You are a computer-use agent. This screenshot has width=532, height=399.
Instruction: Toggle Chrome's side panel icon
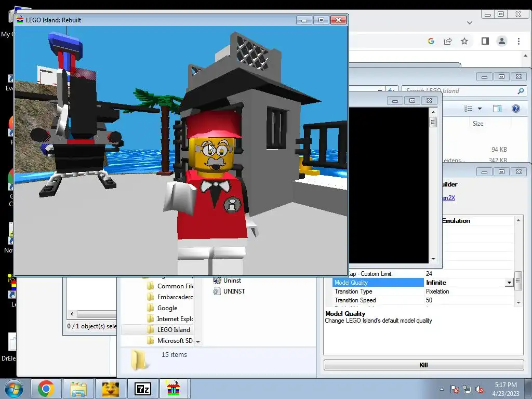click(485, 41)
